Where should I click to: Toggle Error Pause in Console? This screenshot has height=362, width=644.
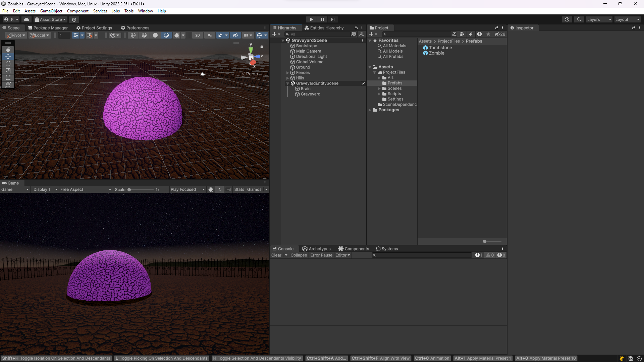[x=321, y=255]
